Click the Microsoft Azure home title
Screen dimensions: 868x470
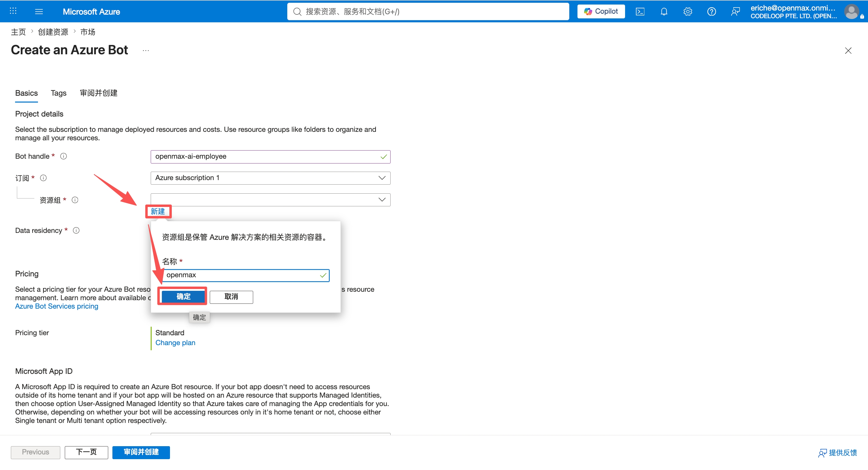(x=91, y=11)
